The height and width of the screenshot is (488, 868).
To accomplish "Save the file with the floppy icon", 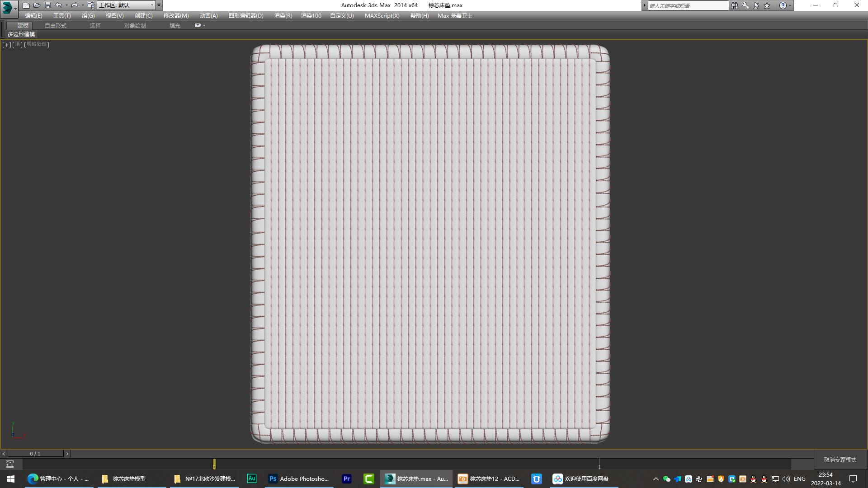I will click(x=47, y=5).
